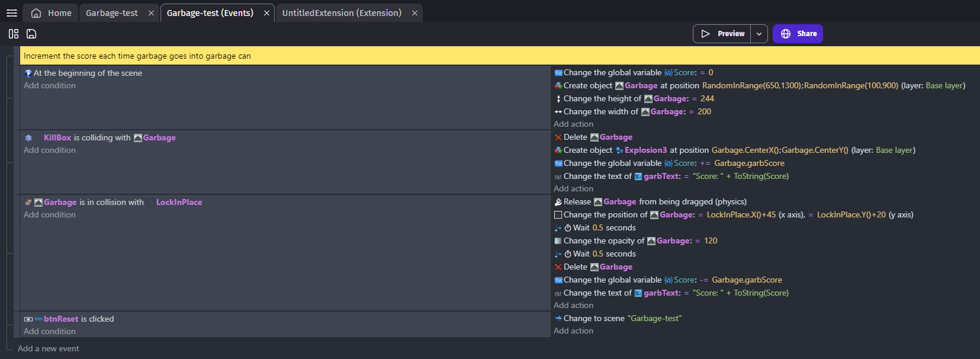This screenshot has height=359, width=980.
Task: Add action below Change to scene
Action: point(573,331)
